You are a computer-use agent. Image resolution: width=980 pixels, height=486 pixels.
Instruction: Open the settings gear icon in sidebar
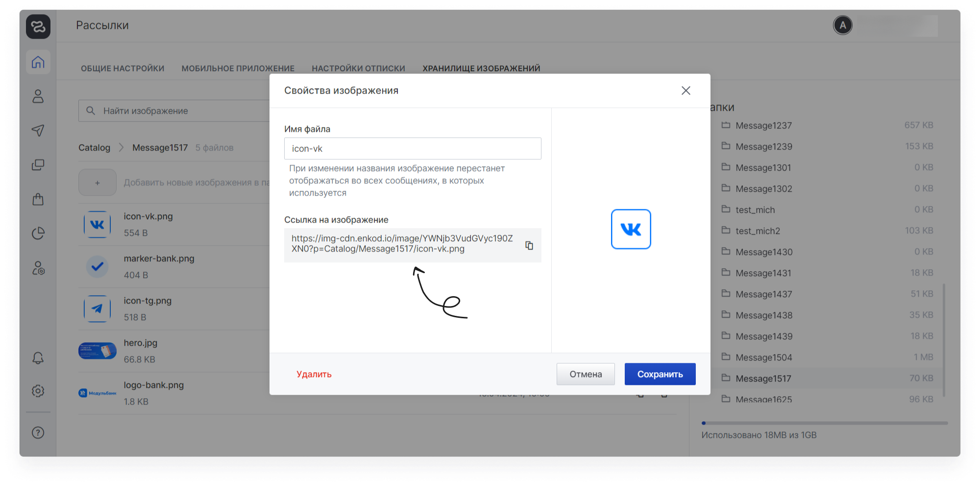[38, 391]
